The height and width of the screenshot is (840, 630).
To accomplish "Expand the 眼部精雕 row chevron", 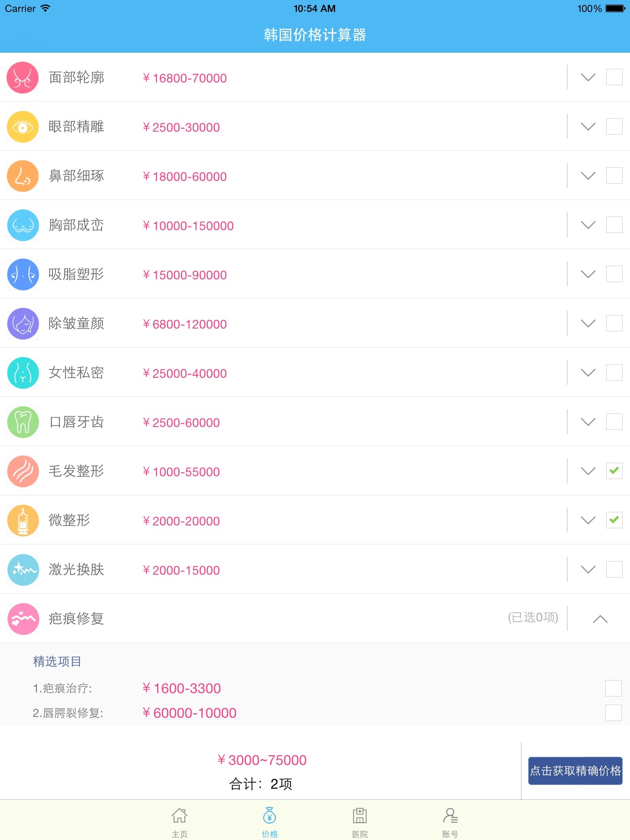I will pos(588,127).
